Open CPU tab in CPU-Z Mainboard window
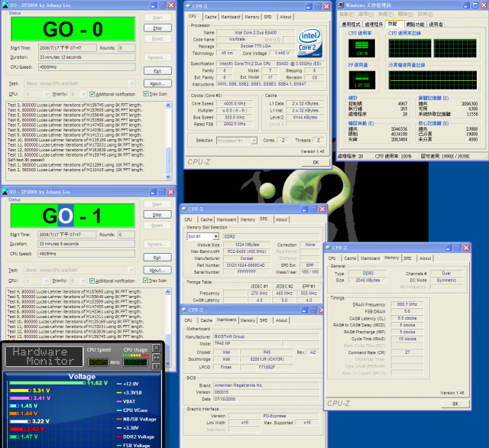 point(188,320)
